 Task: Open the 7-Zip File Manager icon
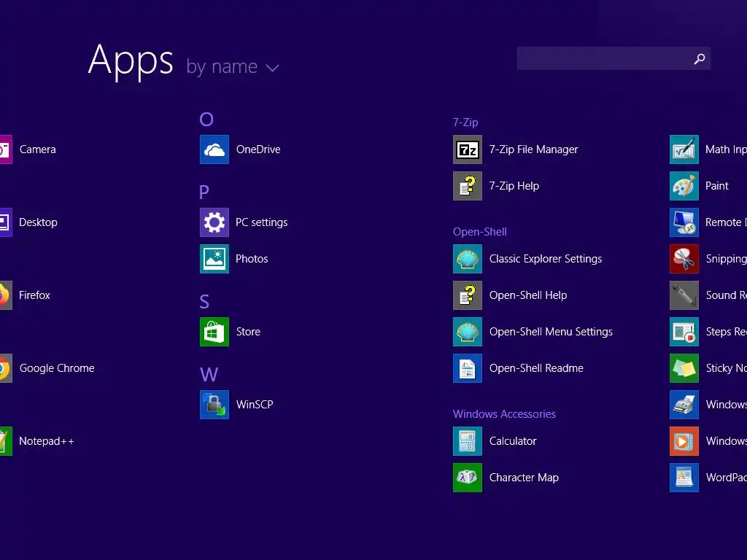click(x=468, y=149)
